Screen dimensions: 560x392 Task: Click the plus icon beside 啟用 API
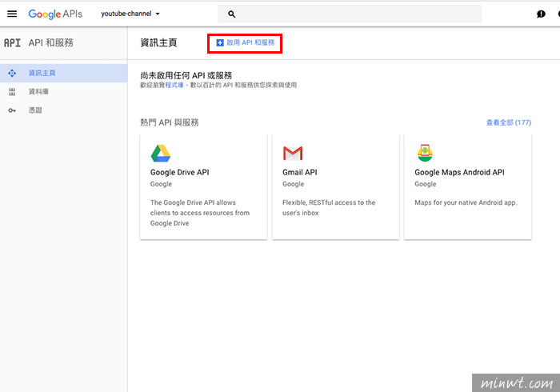tap(220, 43)
